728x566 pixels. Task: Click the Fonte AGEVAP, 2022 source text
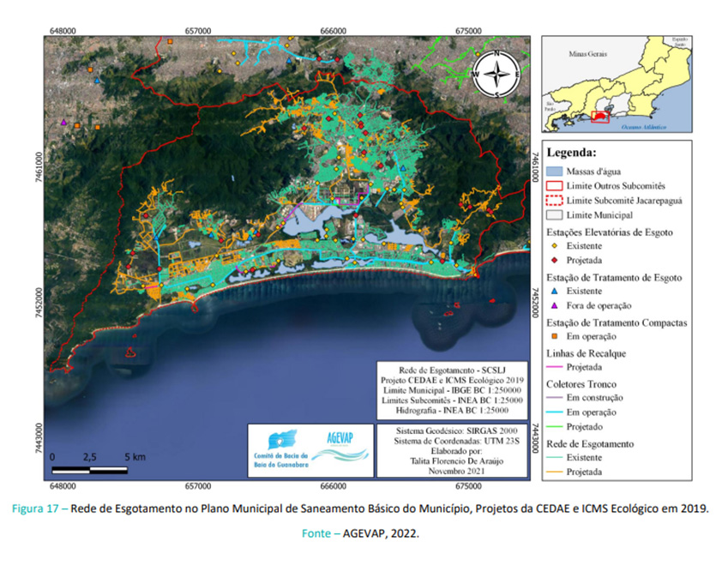(360, 533)
